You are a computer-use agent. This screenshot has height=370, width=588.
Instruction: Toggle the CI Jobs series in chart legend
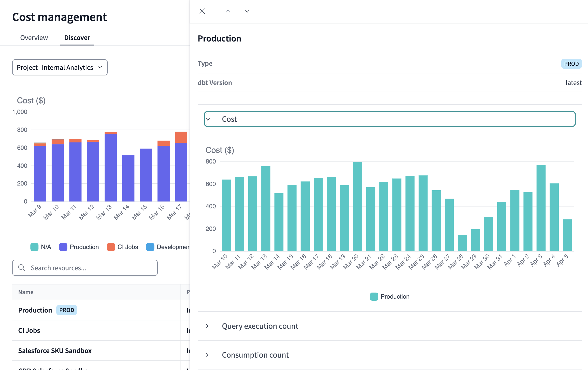pos(111,247)
